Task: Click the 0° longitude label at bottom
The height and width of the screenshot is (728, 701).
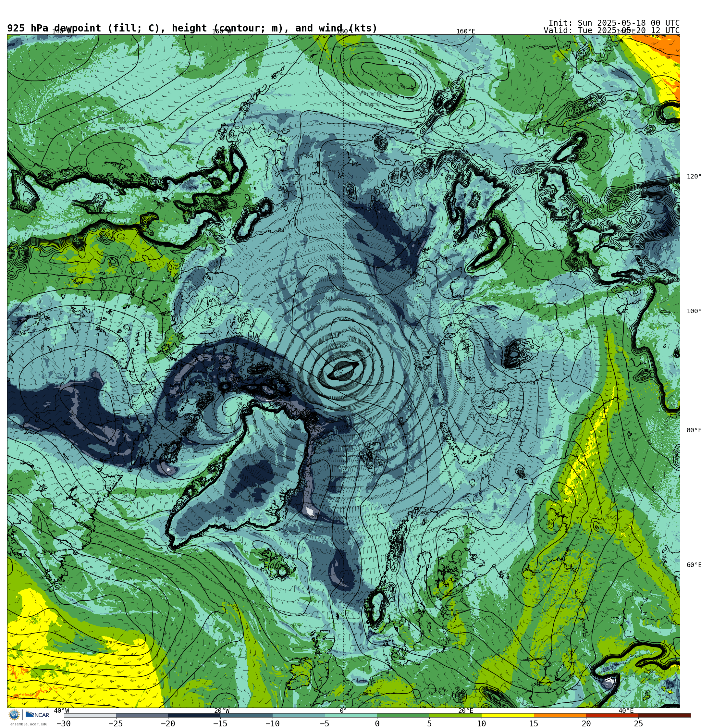Action: (x=343, y=710)
